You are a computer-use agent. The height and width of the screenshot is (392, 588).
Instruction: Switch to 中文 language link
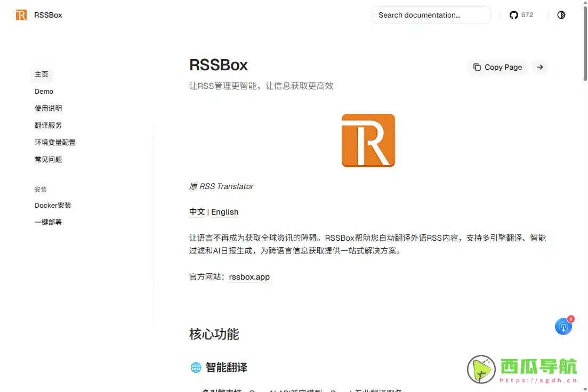197,212
